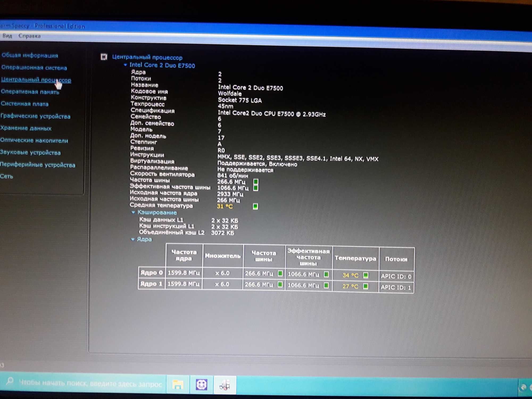
Task: Go to Операционная система section
Action: pyautogui.click(x=34, y=68)
